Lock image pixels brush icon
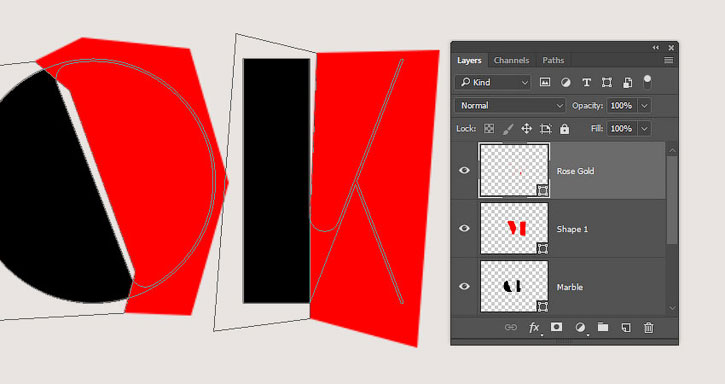This screenshot has width=725, height=384. point(508,129)
